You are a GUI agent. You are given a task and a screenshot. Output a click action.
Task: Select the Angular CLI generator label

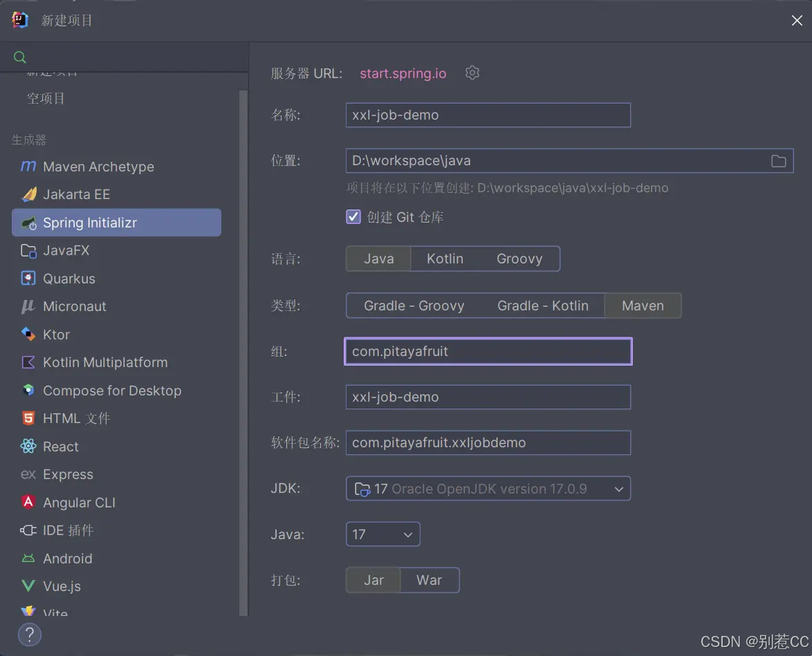pyautogui.click(x=80, y=503)
